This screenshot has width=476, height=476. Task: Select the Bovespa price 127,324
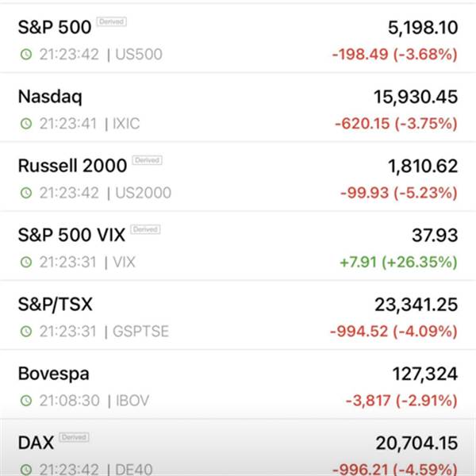click(x=425, y=374)
